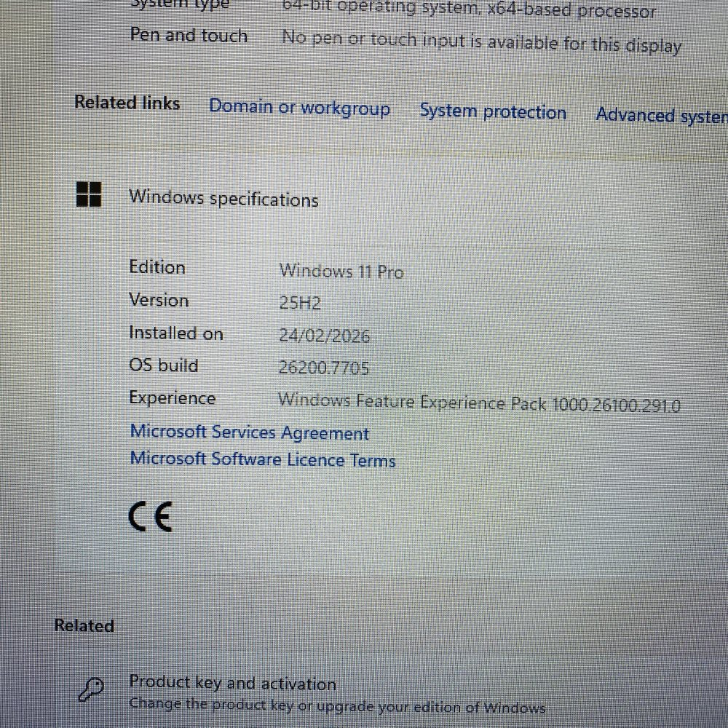The height and width of the screenshot is (728, 728).
Task: Select the OS build value 26200.7705
Action: point(324,368)
